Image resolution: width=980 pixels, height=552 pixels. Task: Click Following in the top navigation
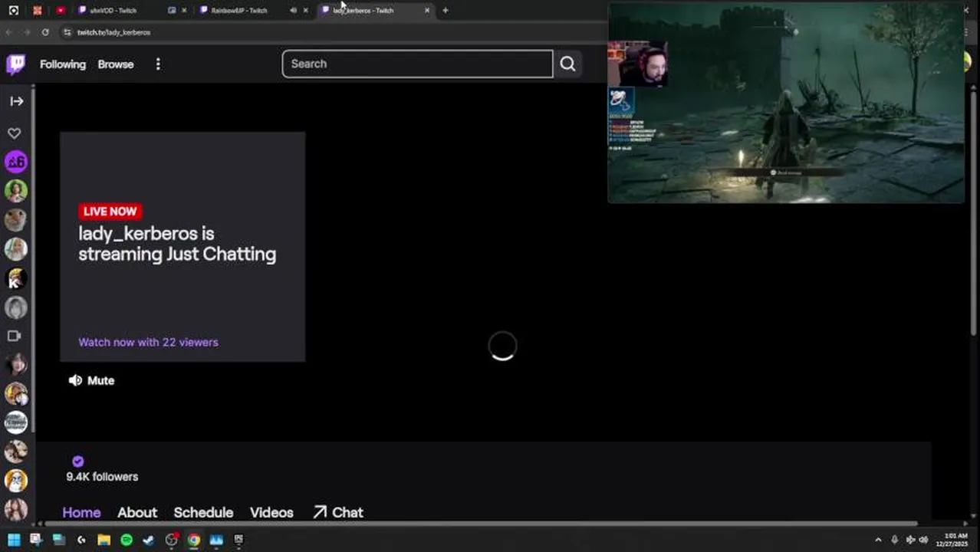(x=63, y=64)
